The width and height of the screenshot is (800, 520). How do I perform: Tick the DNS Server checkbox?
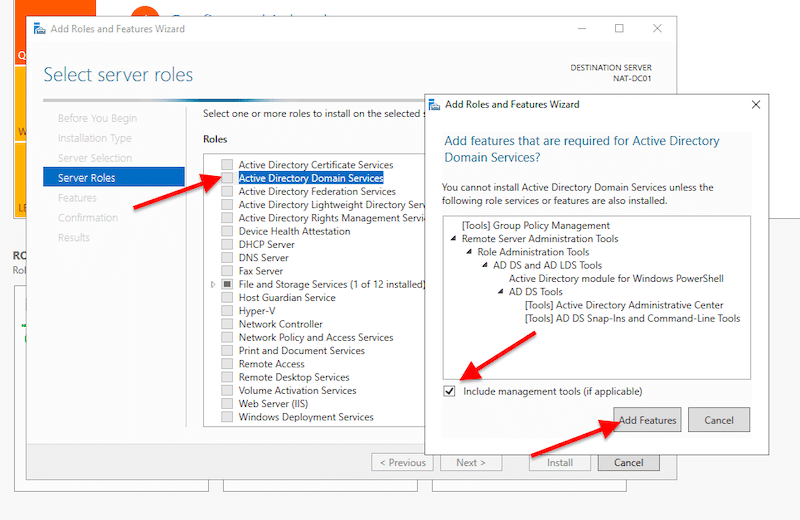pyautogui.click(x=227, y=258)
